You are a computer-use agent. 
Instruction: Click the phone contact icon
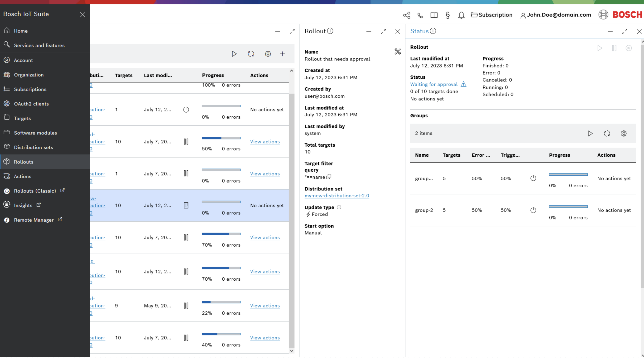[420, 15]
